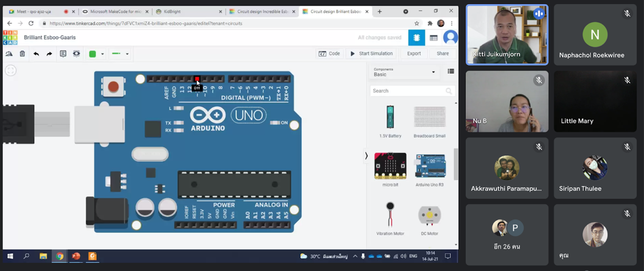Image resolution: width=644 pixels, height=271 pixels.
Task: Click the rotate component icon
Action: pyautogui.click(x=9, y=54)
